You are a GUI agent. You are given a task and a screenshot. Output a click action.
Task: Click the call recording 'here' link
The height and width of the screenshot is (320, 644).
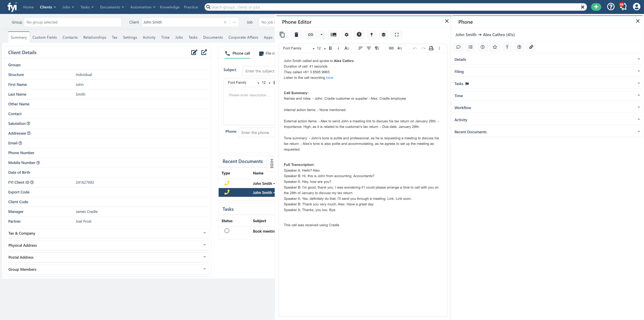pyautogui.click(x=329, y=78)
